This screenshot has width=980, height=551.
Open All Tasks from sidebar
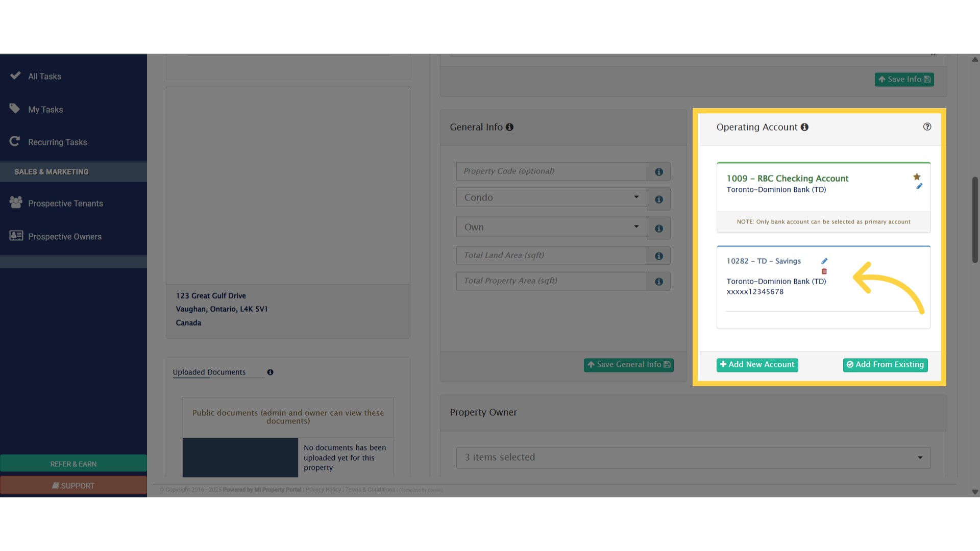pos(44,77)
